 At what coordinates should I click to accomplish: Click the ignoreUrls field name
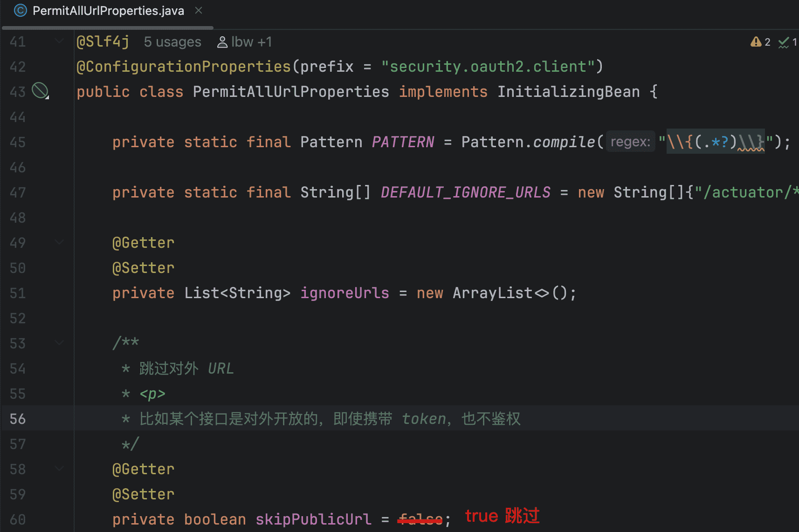point(344,293)
